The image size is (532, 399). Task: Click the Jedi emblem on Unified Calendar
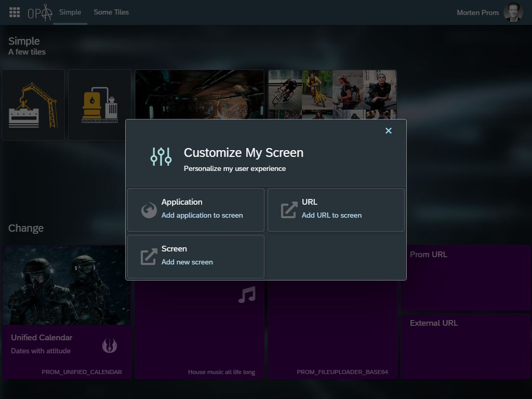pos(110,344)
